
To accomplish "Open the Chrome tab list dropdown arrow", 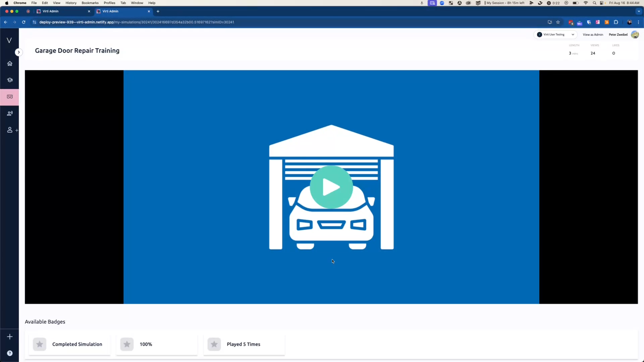I will (x=639, y=11).
